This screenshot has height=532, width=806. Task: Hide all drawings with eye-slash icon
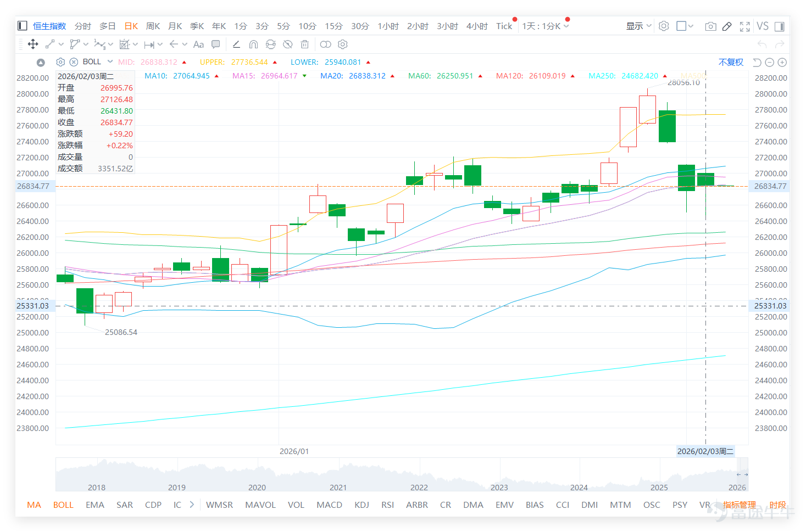point(287,44)
